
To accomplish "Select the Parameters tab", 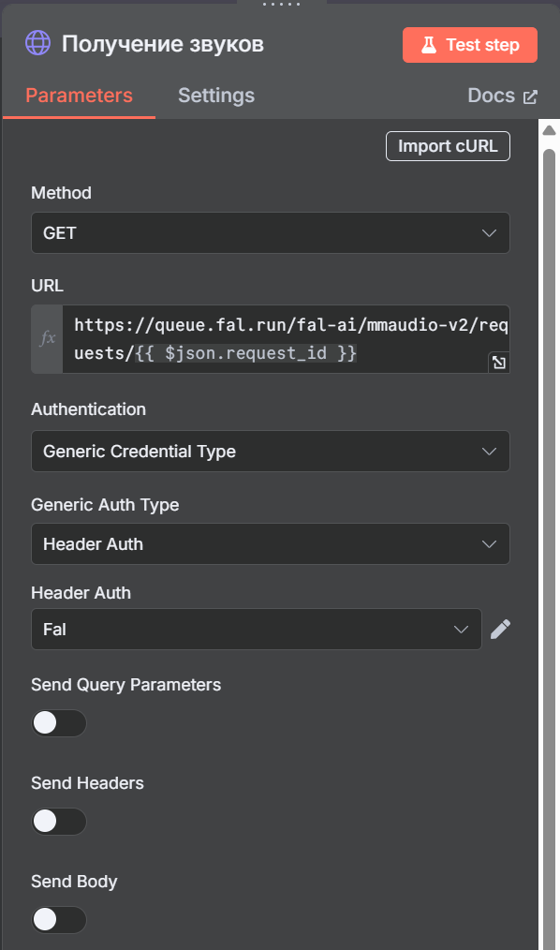I will click(x=80, y=96).
